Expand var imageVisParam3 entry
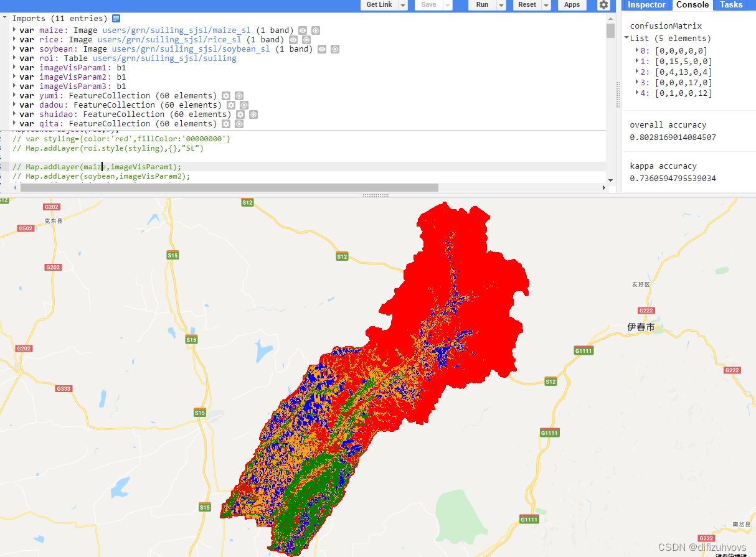 coord(14,86)
